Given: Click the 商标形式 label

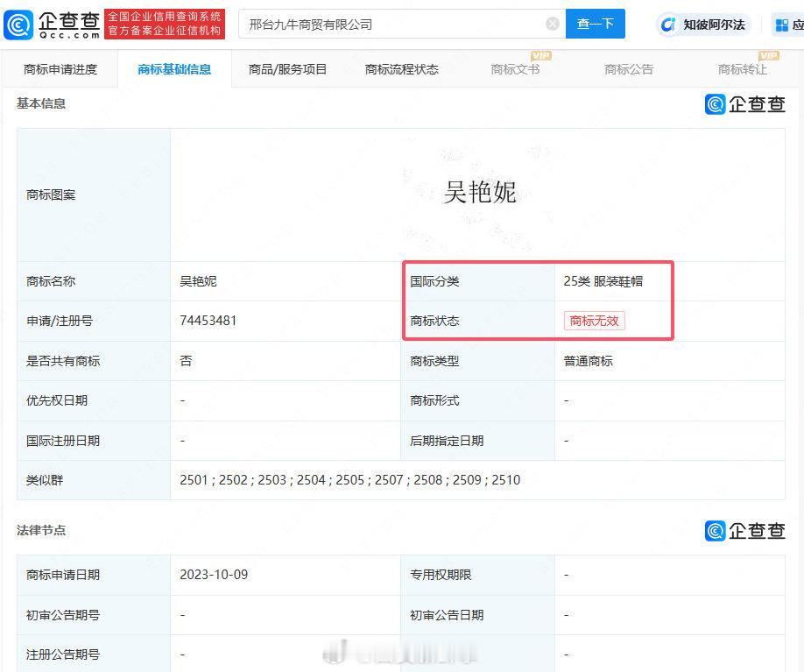Looking at the screenshot, I should click(434, 400).
